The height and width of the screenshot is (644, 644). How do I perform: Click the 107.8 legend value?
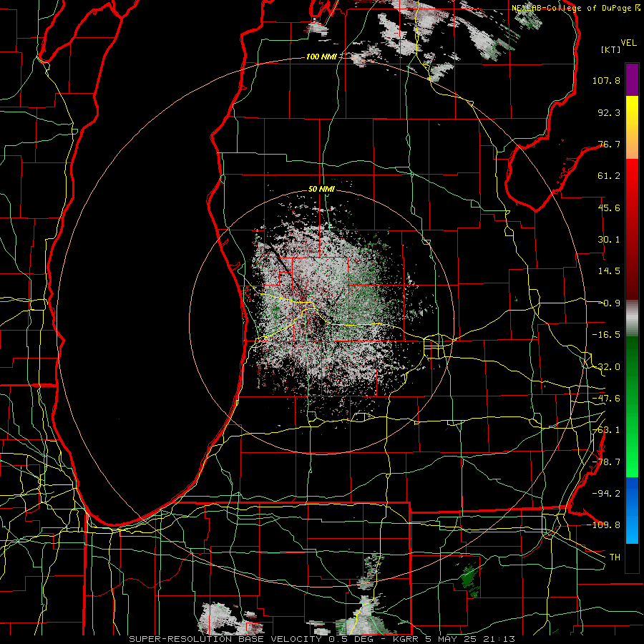click(606, 80)
